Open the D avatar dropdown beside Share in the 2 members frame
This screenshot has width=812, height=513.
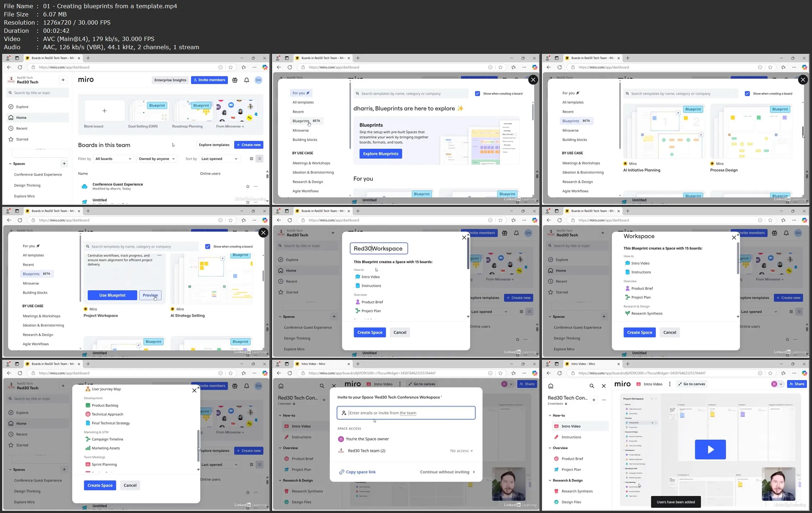[777, 384]
